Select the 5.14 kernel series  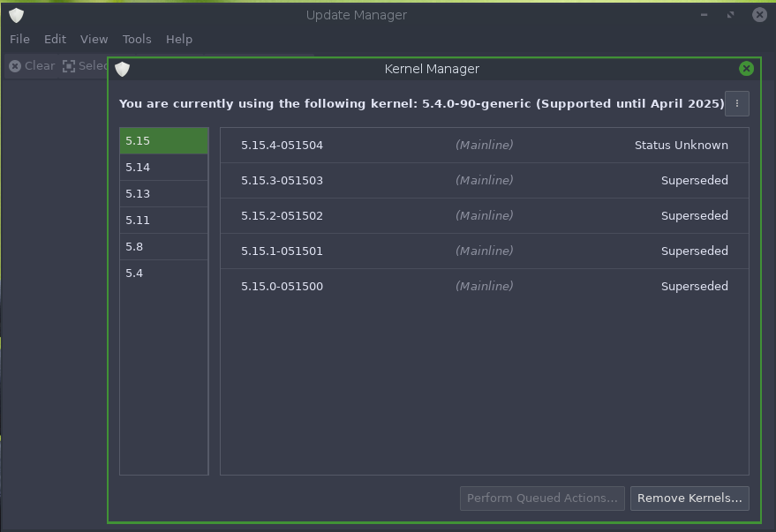(x=163, y=168)
